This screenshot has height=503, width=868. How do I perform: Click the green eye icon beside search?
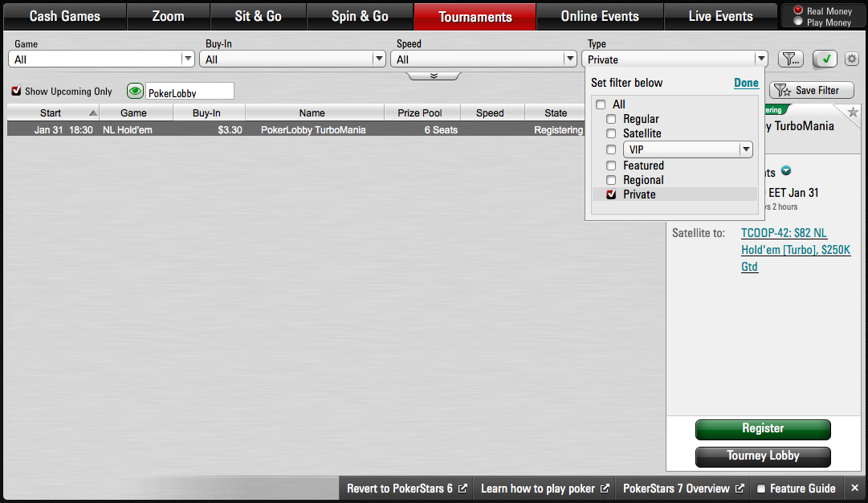(x=135, y=91)
